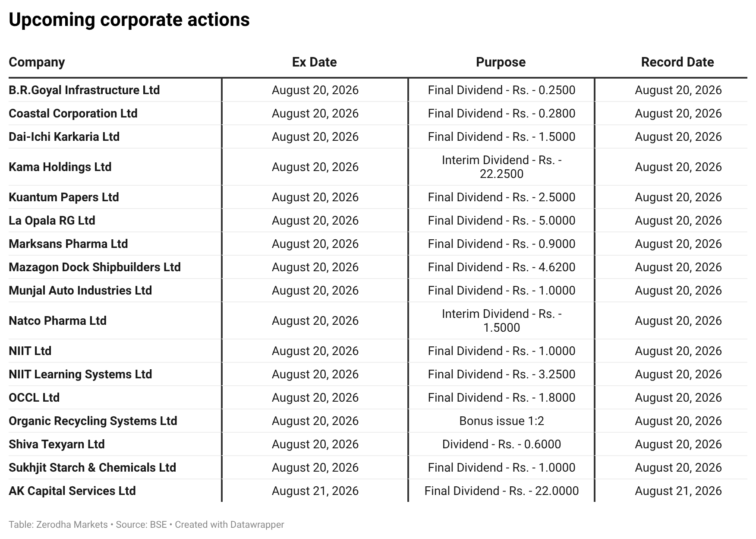The height and width of the screenshot is (539, 756).
Task: Click the Ex Date column header
Action: click(x=314, y=62)
